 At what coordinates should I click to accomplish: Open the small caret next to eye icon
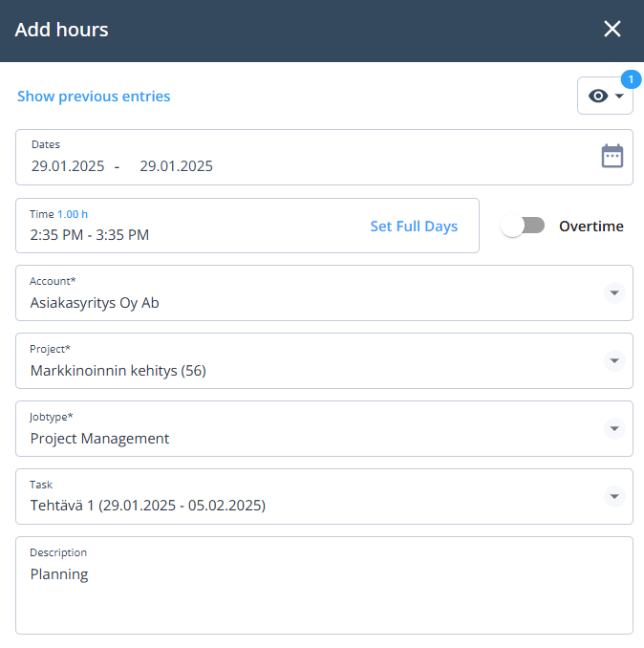click(x=619, y=96)
